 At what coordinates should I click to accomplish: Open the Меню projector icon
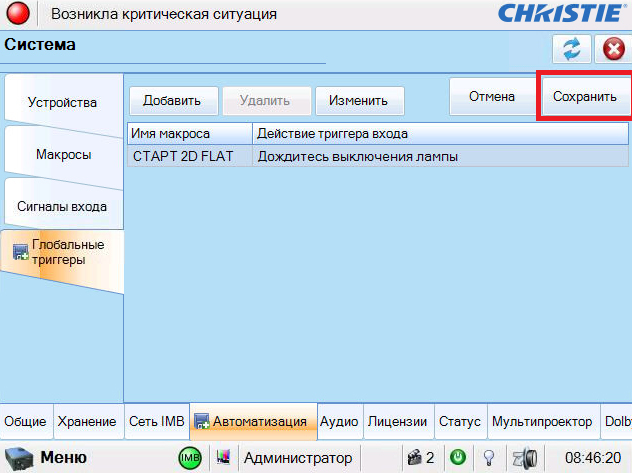[19, 458]
